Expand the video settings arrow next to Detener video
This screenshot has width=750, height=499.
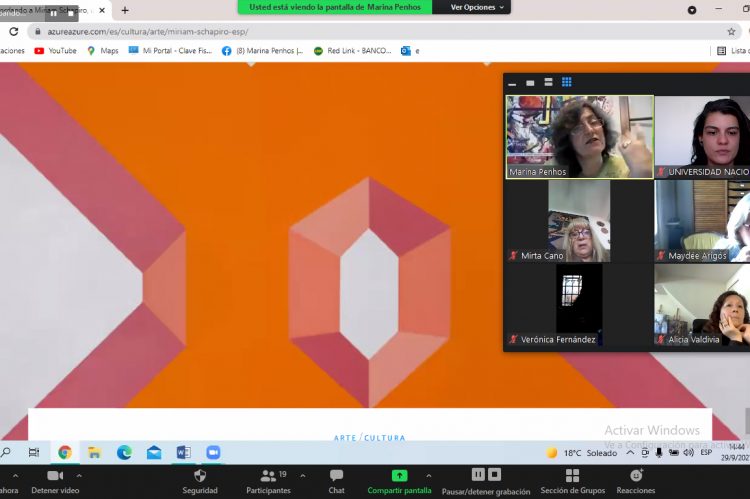tap(84, 474)
